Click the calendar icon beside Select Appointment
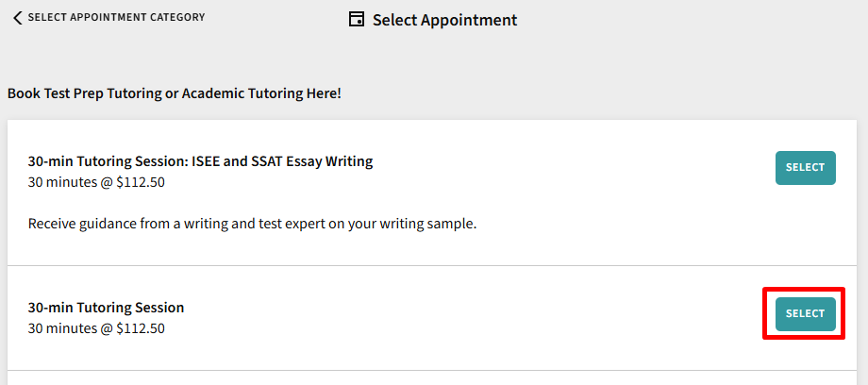868x385 pixels. pos(357,20)
